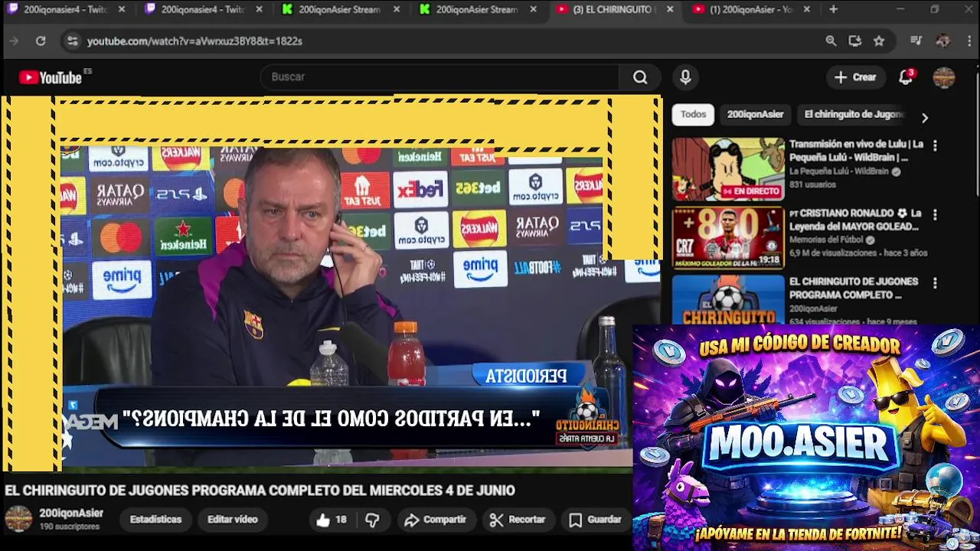Reload the page in the browser toolbar
Viewport: 980px width, 551px height.
coord(41,41)
